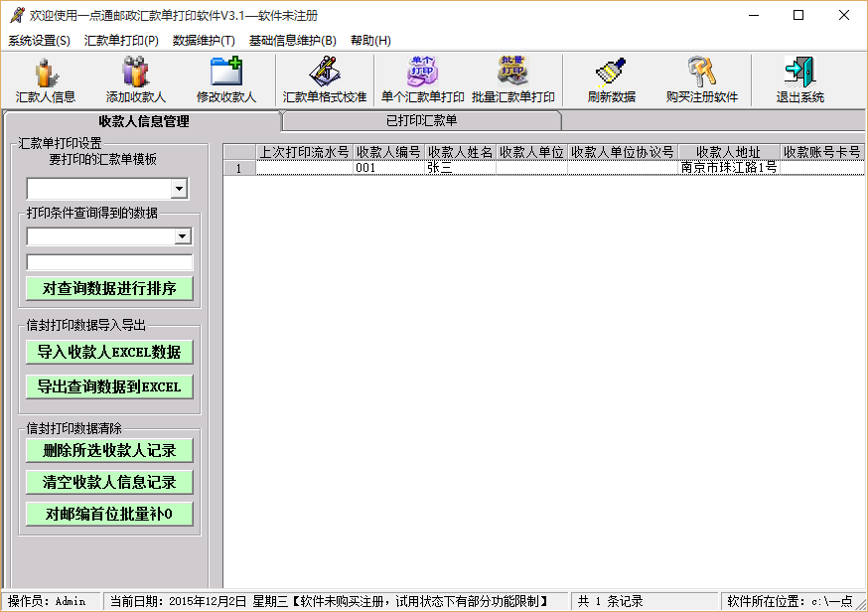Select the 张三 cell in the table
The image size is (868, 612).
coord(460,168)
